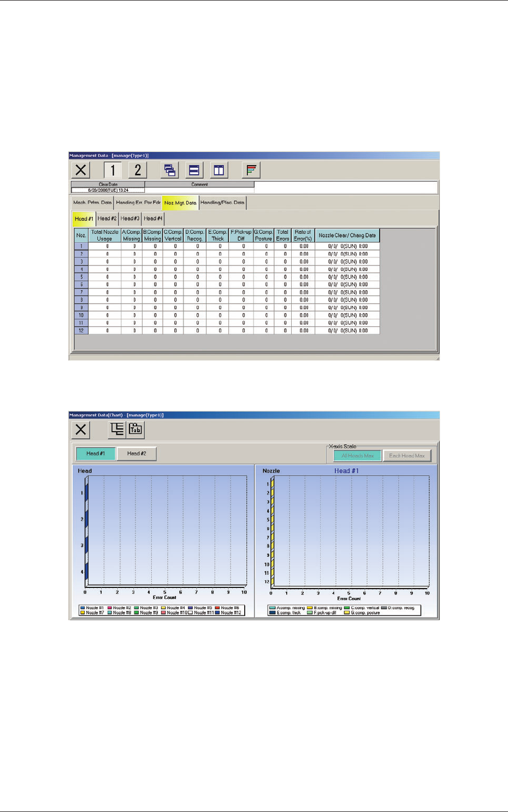Click Nozzle #6 legend color swatch
This screenshot has height=812, width=508.
click(x=217, y=608)
